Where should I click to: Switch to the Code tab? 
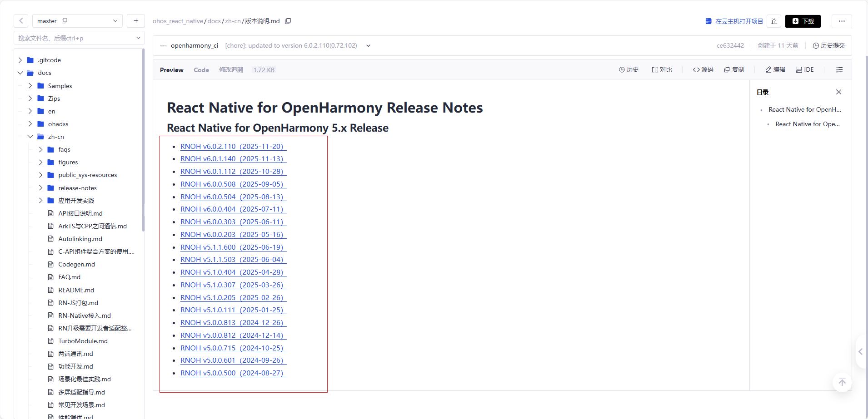(201, 70)
